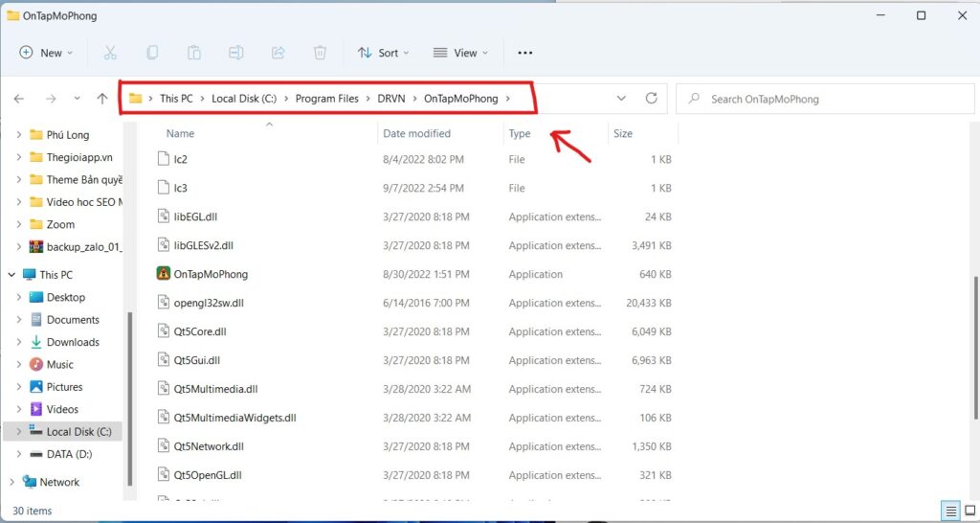Expand the Desktop tree node
This screenshot has width=980, height=523.
19,297
